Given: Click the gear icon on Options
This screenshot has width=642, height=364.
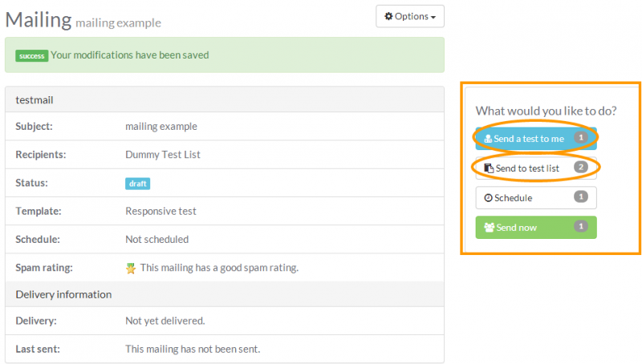Looking at the screenshot, I should pyautogui.click(x=389, y=16).
